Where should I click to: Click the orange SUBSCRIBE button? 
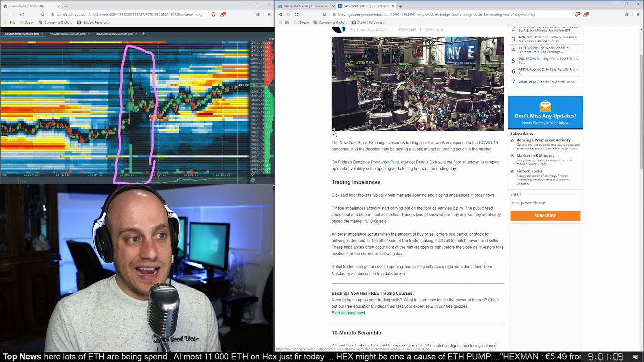tap(545, 216)
